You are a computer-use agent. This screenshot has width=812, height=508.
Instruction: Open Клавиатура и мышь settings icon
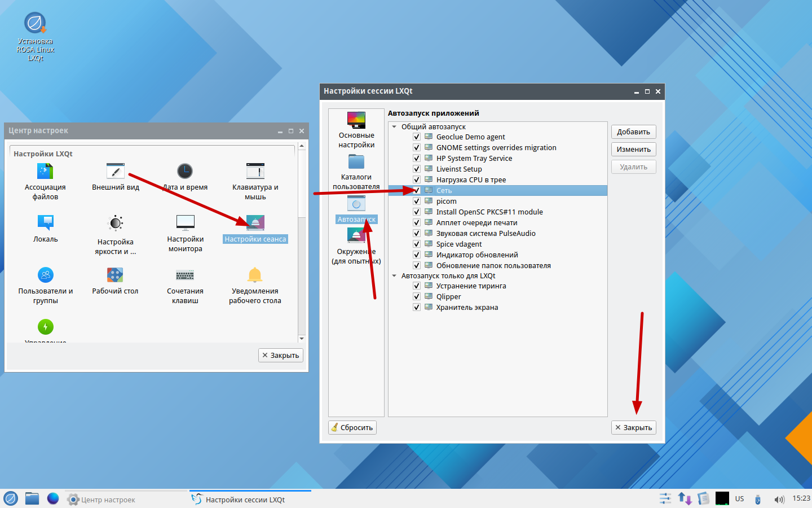point(255,171)
